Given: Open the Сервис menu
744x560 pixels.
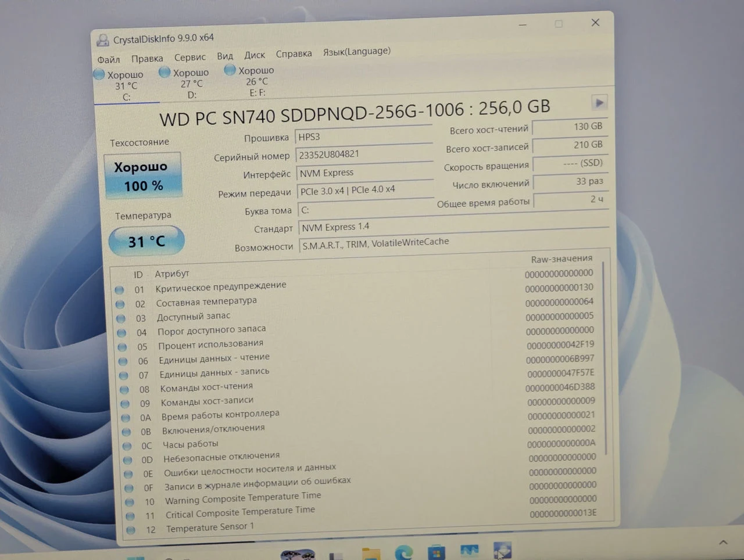Looking at the screenshot, I should tap(190, 57).
